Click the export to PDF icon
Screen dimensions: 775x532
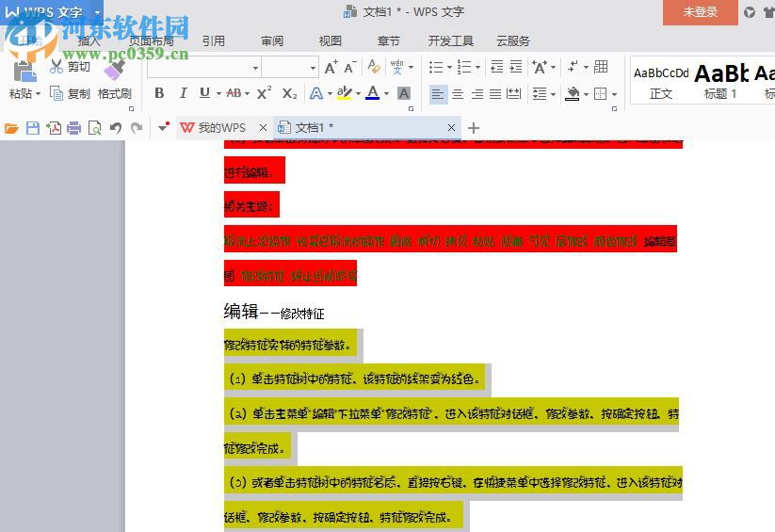(54, 129)
